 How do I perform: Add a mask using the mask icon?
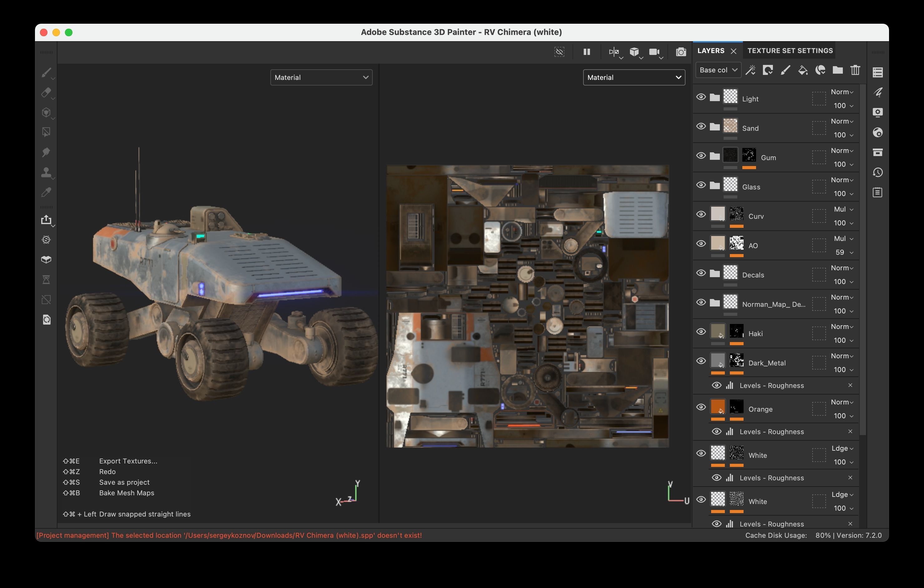click(767, 70)
